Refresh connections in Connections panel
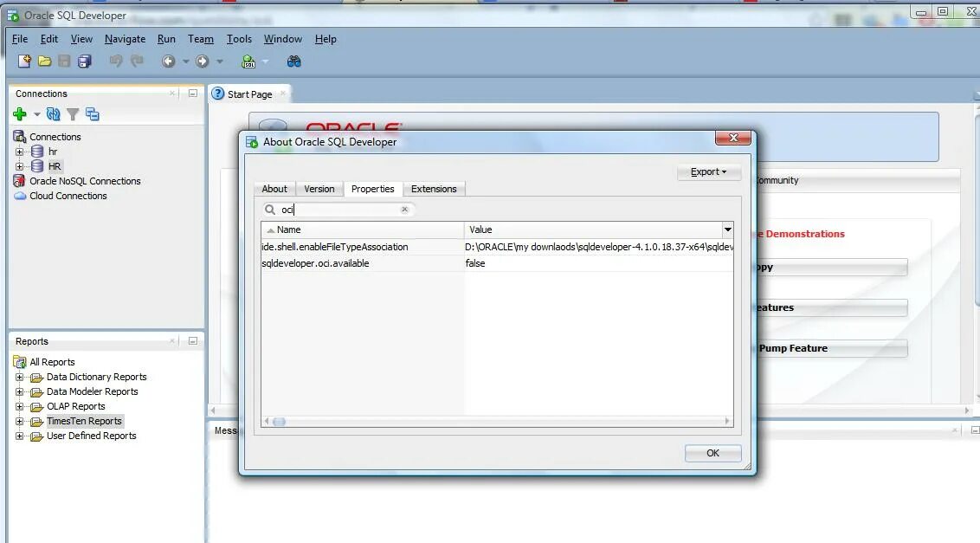Screen dimensions: 980x543 coord(53,113)
